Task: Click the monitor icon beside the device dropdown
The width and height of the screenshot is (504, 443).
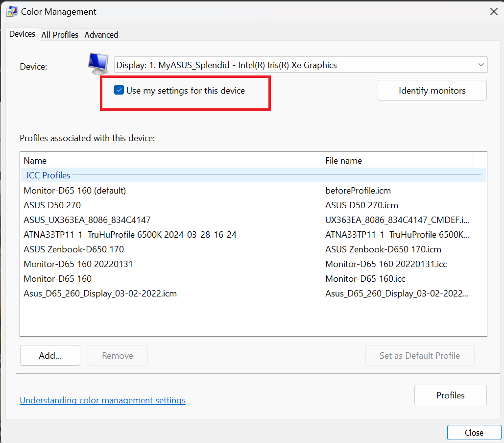Action: pyautogui.click(x=97, y=62)
